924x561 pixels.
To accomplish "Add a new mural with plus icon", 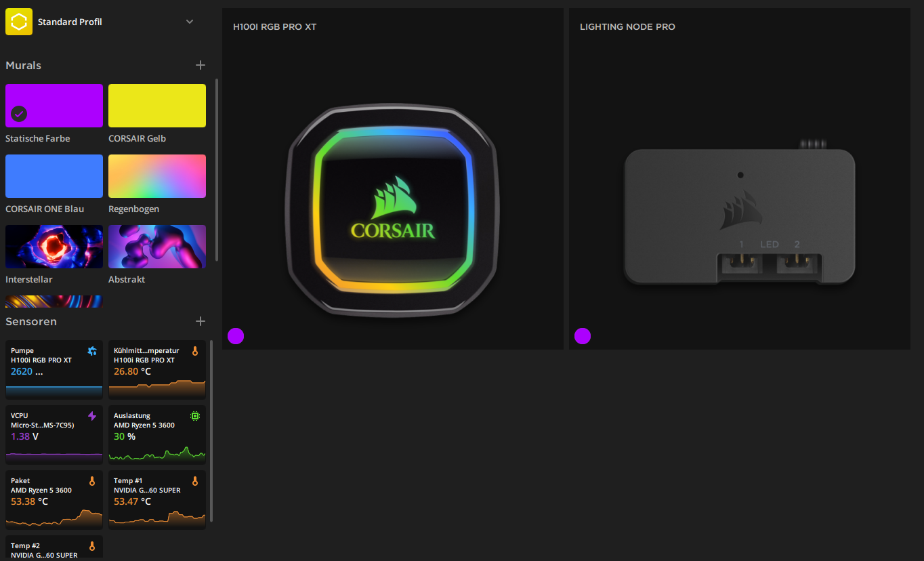I will [x=201, y=65].
